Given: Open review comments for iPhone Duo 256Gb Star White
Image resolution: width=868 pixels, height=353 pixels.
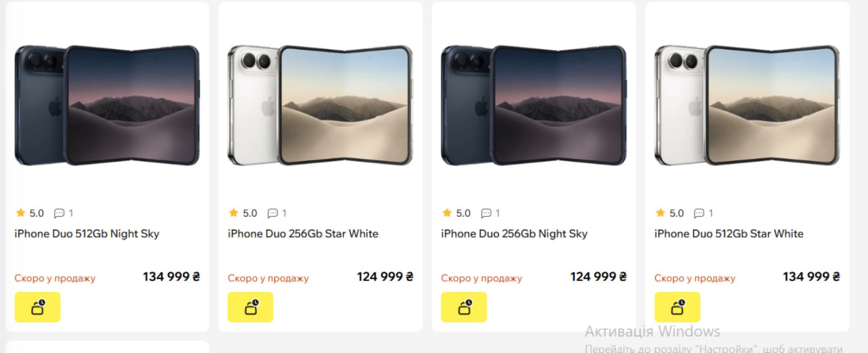Looking at the screenshot, I should pos(277,213).
